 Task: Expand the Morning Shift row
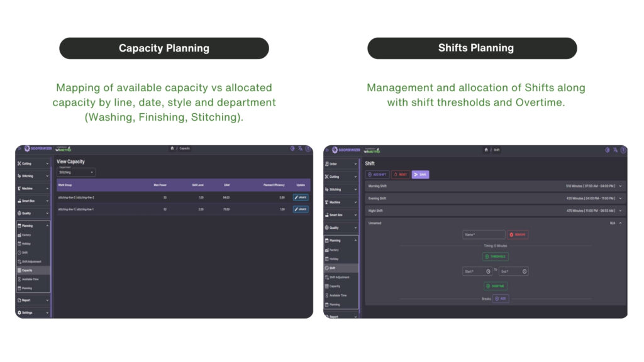click(x=620, y=187)
